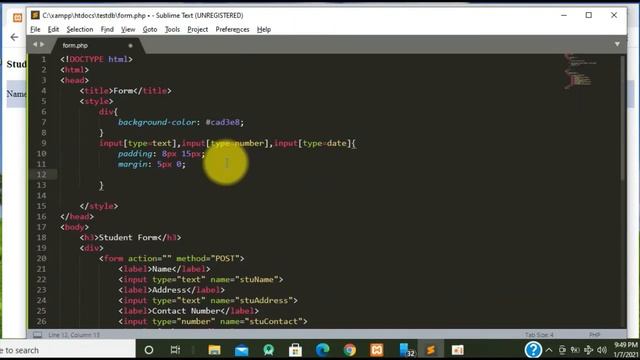Click the XAMPP icon in browser window
Image resolution: width=640 pixels, height=360 pixels.
(x=17, y=17)
